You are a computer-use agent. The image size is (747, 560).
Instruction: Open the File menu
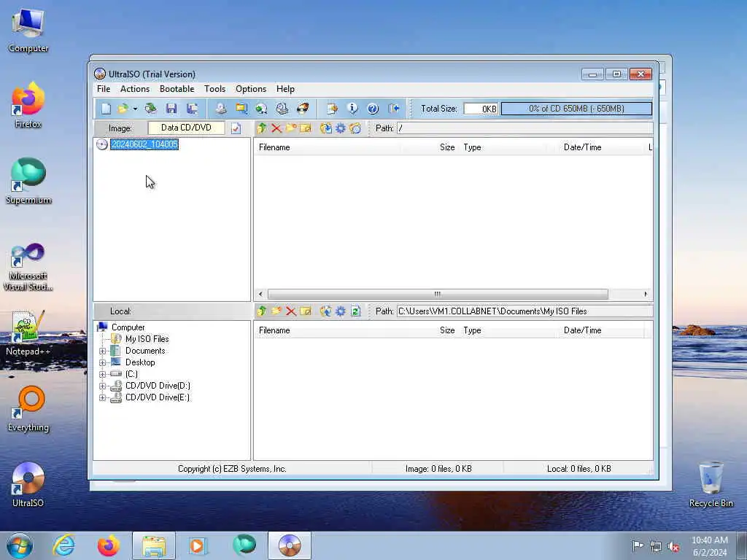104,89
